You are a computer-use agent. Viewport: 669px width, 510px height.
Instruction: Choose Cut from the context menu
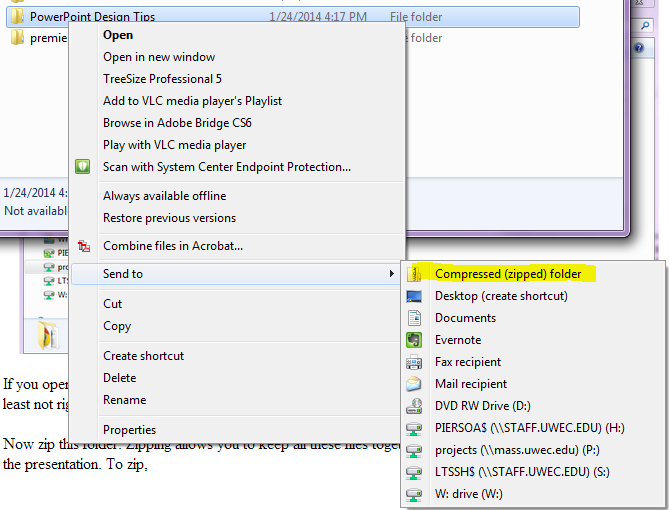pyautogui.click(x=113, y=304)
